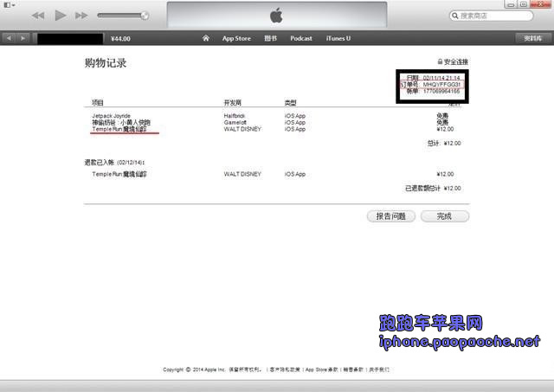Screen dimensions: 554x392
Task: Adjust the volume slider knob
Action: pos(145,16)
